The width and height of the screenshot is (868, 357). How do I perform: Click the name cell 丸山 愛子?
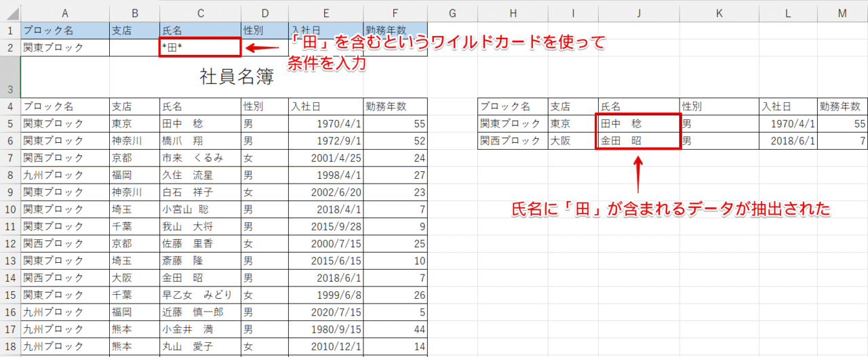click(x=200, y=345)
